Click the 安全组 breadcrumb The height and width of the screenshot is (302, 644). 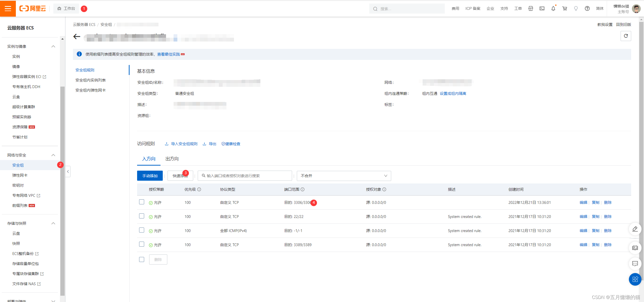pyautogui.click(x=106, y=25)
